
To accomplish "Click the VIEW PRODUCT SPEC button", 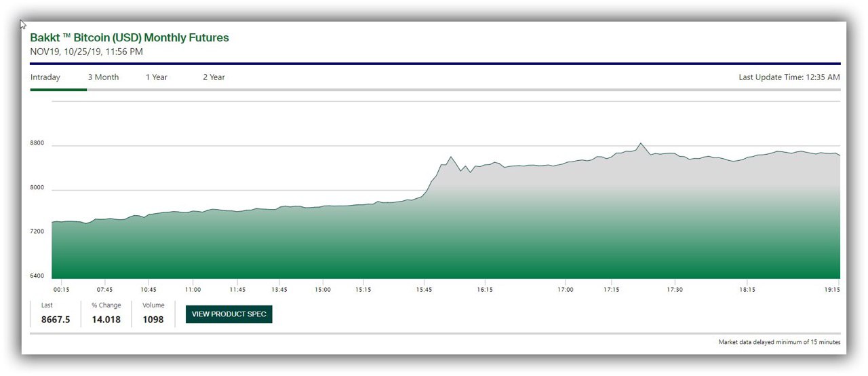I will pyautogui.click(x=229, y=314).
